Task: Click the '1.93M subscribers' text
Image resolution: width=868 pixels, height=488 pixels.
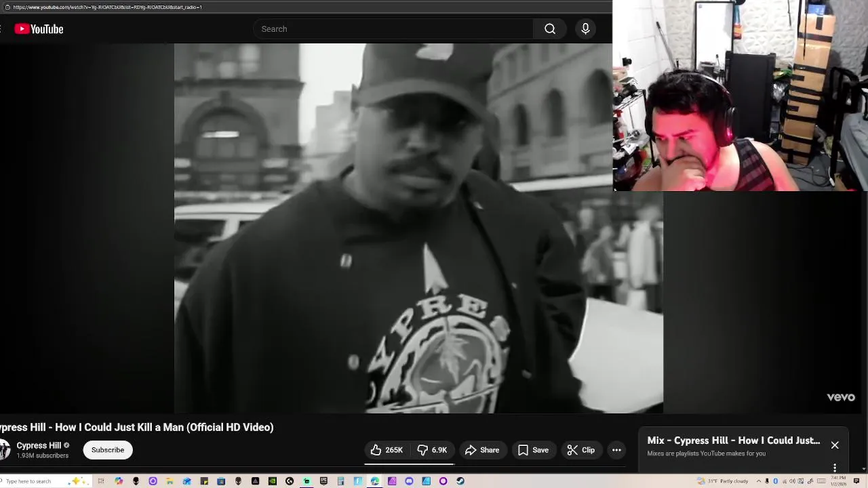Action: coord(43,456)
